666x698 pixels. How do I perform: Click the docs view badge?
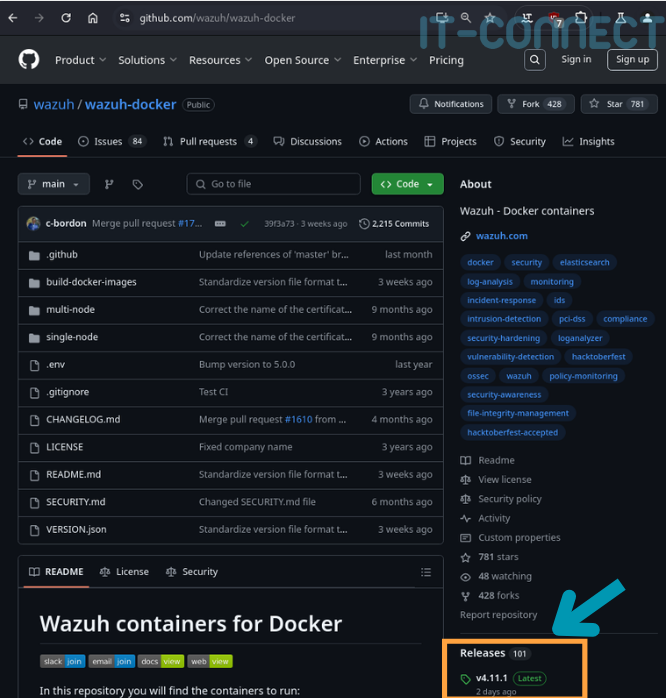pos(161,661)
